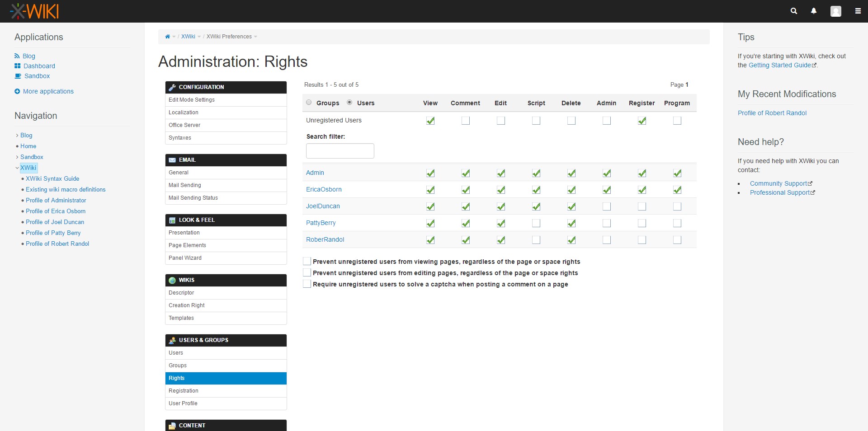This screenshot has width=868, height=431.
Task: Click the XWiki logo
Action: pyautogui.click(x=35, y=11)
